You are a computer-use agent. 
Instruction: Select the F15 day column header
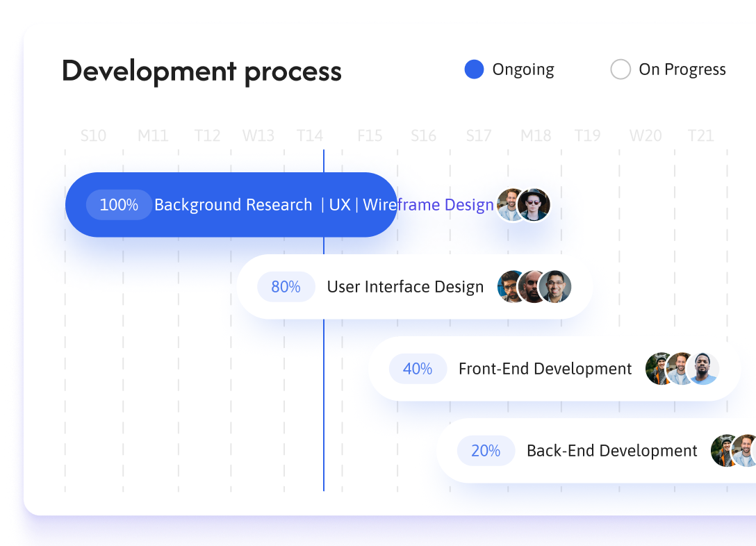(x=370, y=135)
